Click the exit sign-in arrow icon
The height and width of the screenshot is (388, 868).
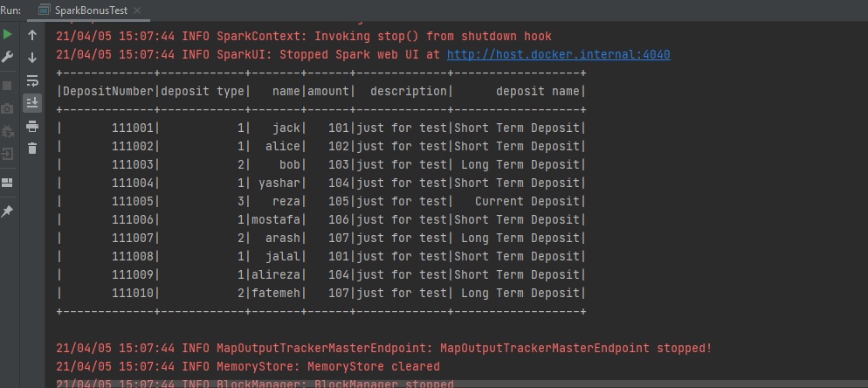click(x=8, y=154)
